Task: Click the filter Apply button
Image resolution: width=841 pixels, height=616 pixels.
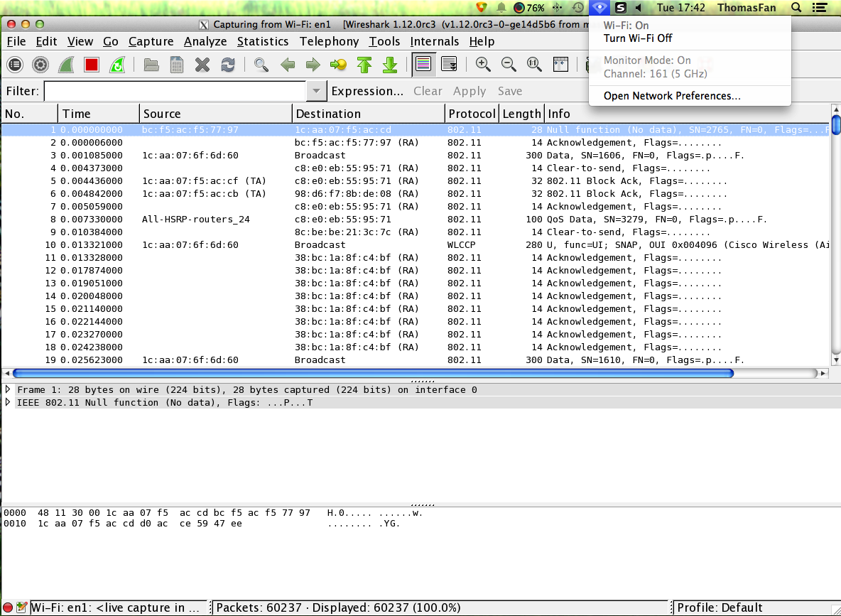Action: click(470, 91)
